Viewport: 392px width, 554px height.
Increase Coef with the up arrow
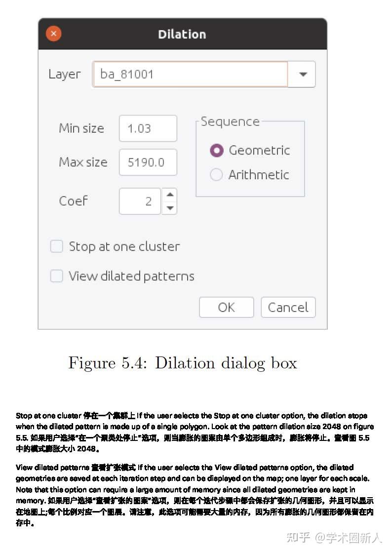tap(169, 195)
